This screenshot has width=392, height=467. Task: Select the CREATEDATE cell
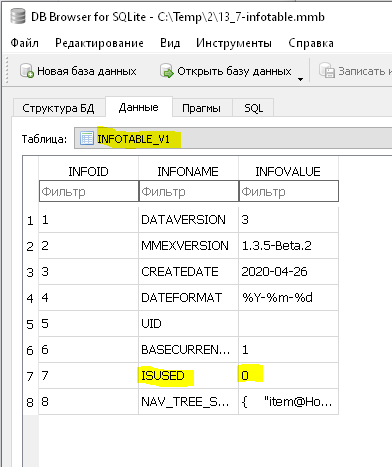[188, 272]
